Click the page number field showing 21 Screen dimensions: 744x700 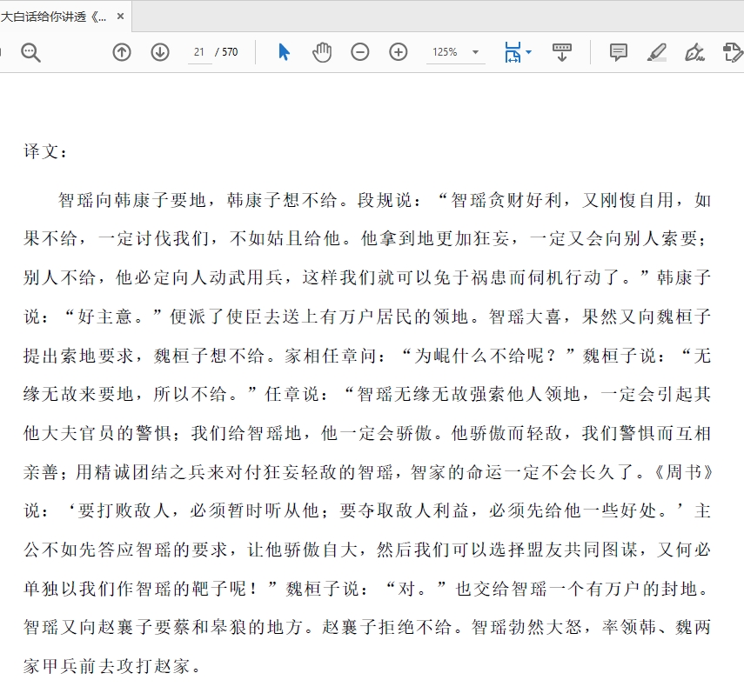pyautogui.click(x=199, y=52)
